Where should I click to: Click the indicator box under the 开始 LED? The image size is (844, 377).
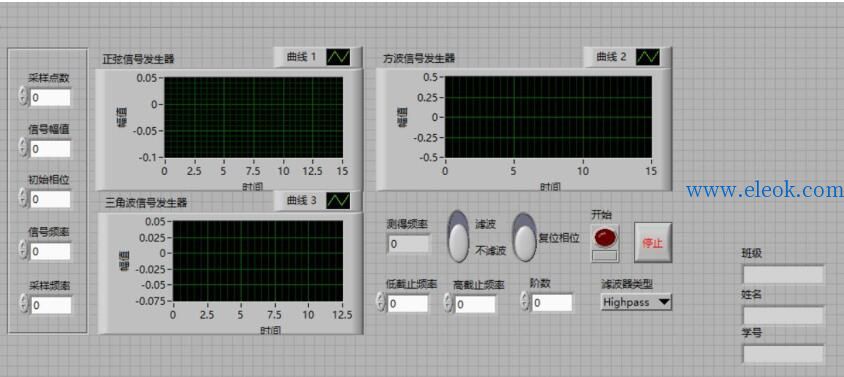click(604, 255)
